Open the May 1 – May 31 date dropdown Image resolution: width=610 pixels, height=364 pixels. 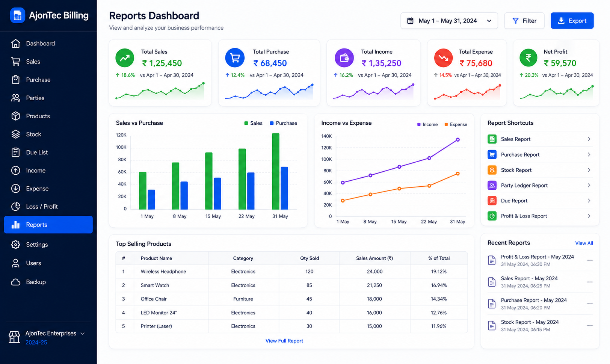point(449,21)
